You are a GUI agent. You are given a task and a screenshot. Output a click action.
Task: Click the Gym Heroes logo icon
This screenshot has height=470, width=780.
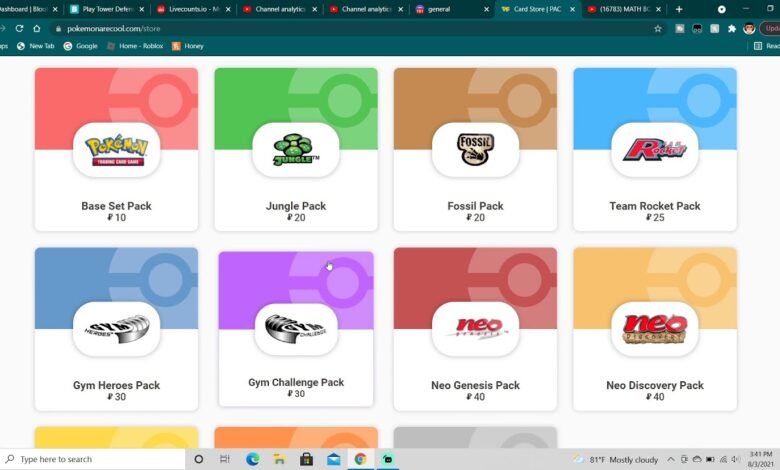[x=116, y=329]
